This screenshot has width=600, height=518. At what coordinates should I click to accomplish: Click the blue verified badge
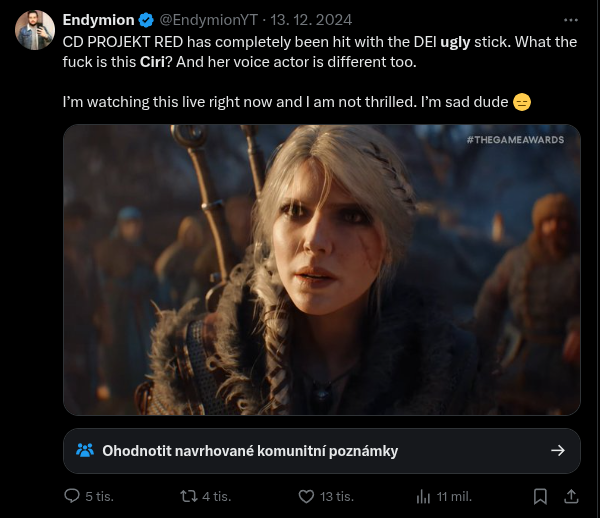click(x=144, y=19)
